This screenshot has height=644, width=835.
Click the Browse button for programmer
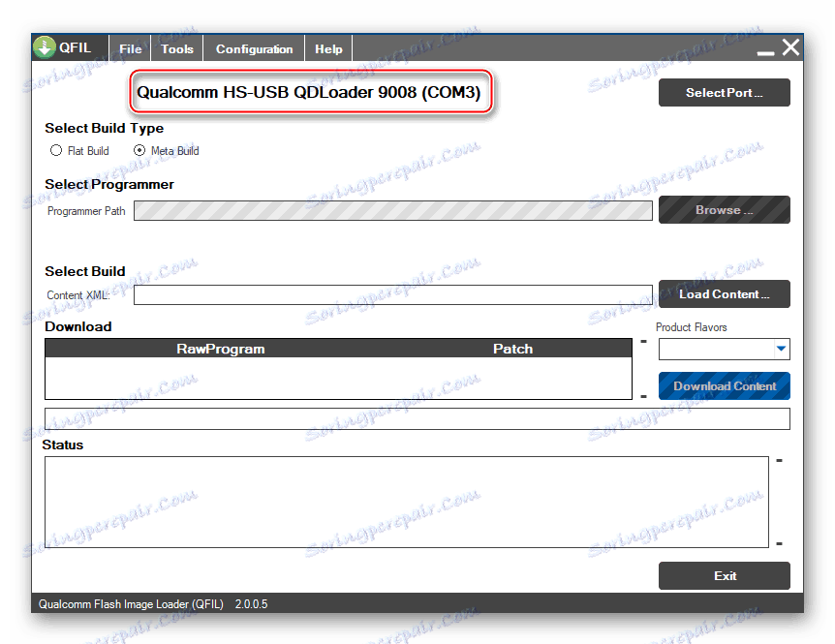(725, 210)
